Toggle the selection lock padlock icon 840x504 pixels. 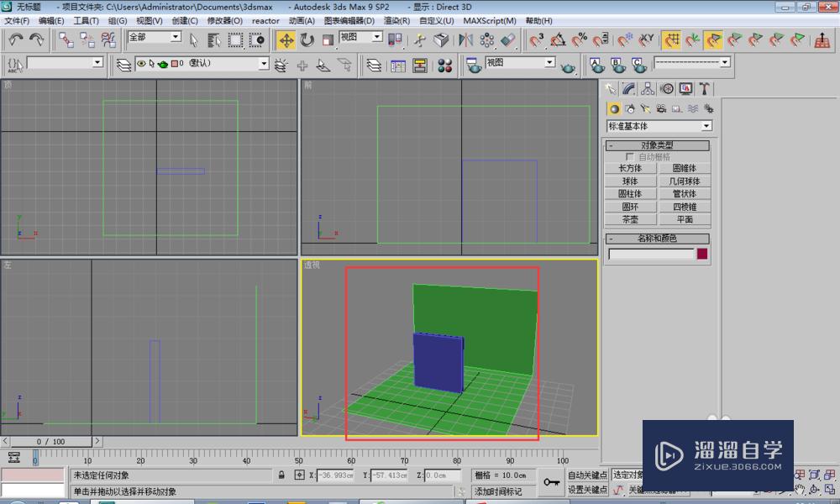281,475
